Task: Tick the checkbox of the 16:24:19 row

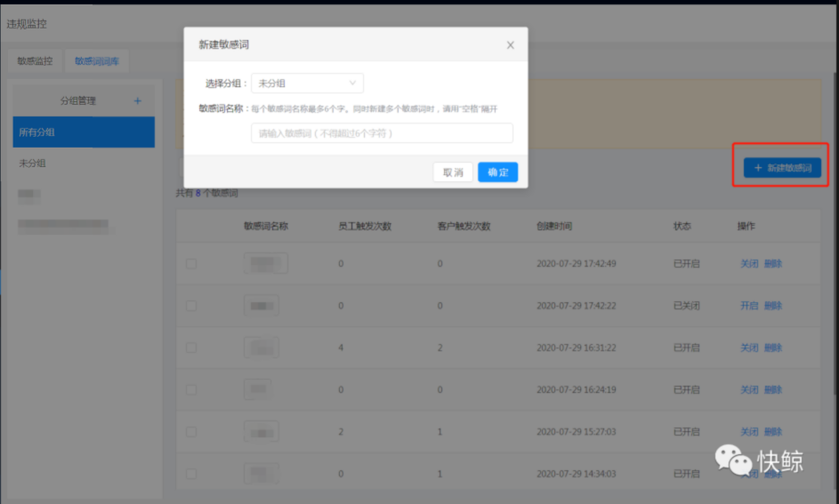Action: tap(191, 389)
